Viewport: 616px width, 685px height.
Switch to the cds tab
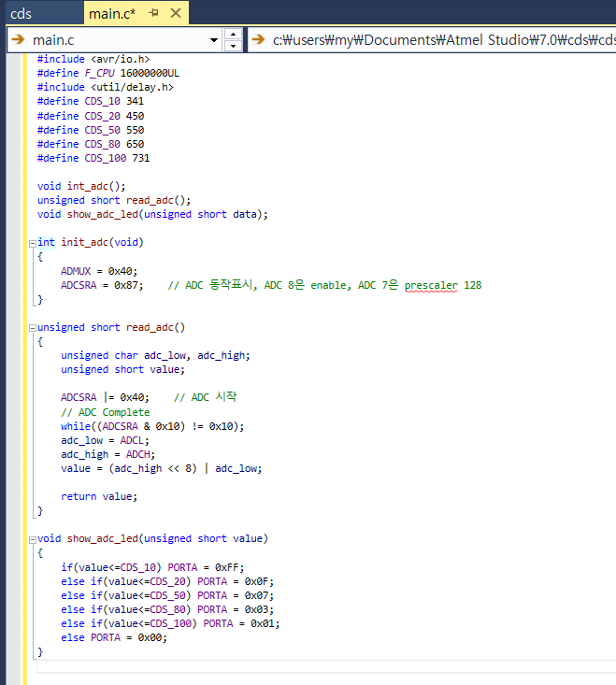[x=21, y=13]
